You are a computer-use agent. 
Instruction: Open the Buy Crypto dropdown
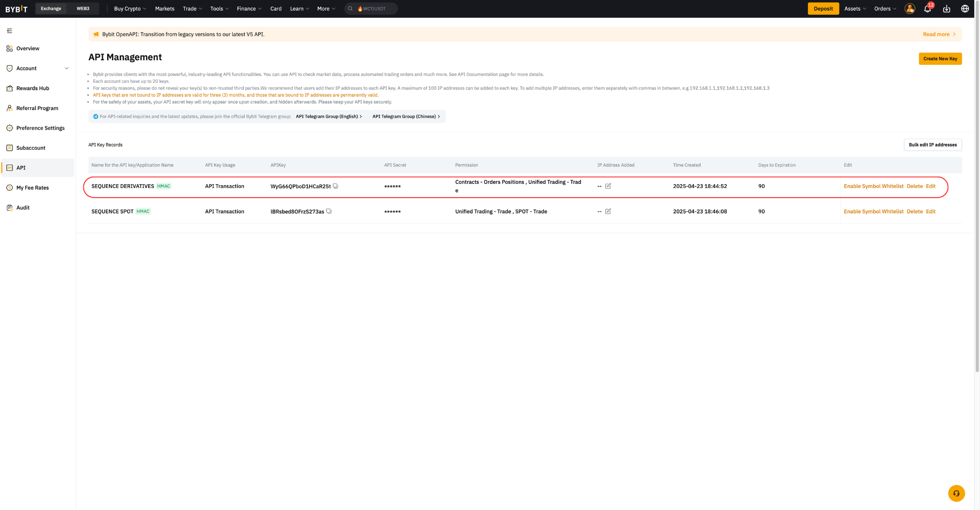130,9
